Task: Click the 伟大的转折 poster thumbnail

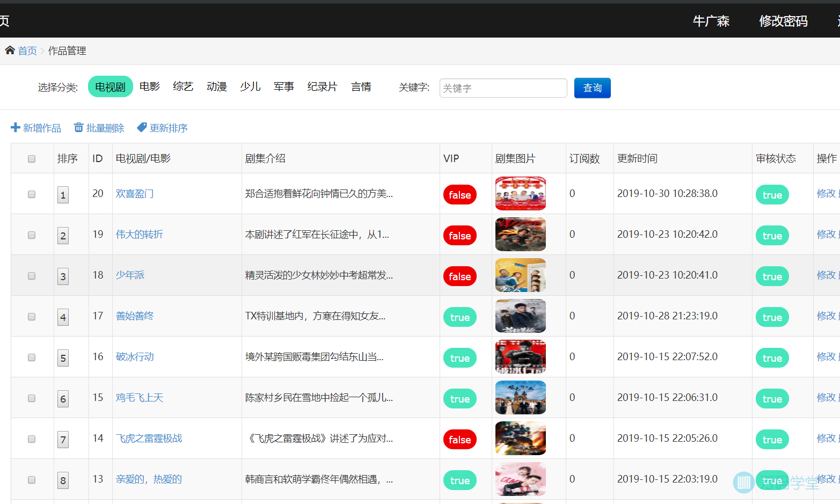Action: click(x=521, y=234)
